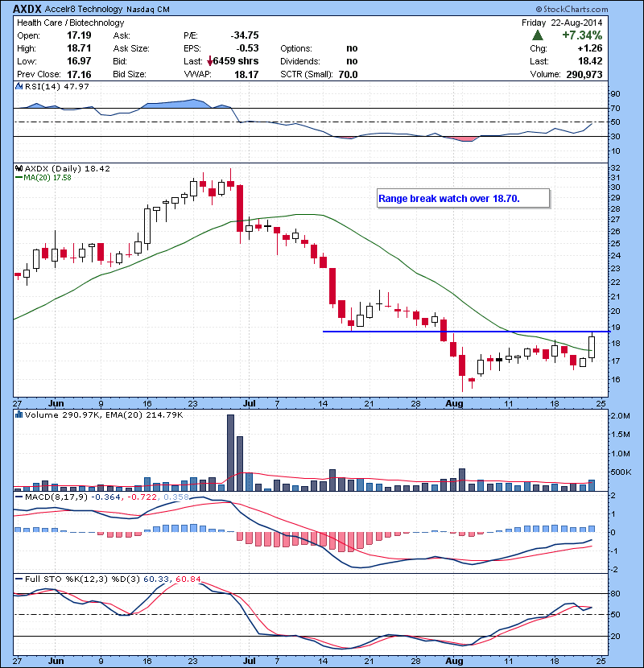Click the Prev Close value 17.16
Screen dimensions: 644x668
point(79,74)
